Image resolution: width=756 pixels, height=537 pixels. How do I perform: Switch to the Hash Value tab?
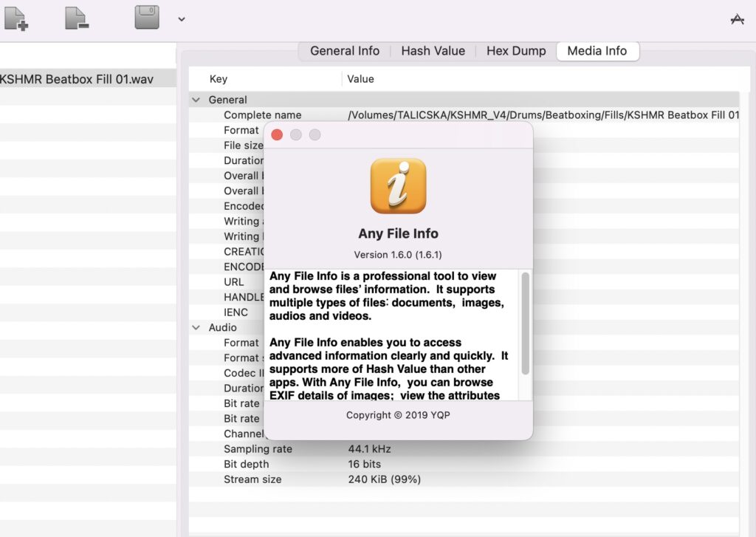(433, 51)
